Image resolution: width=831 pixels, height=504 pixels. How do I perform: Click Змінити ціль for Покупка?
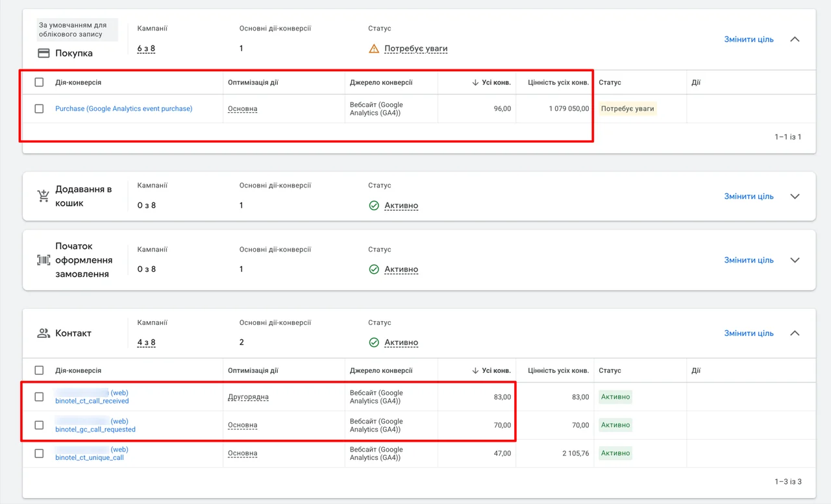(x=749, y=40)
